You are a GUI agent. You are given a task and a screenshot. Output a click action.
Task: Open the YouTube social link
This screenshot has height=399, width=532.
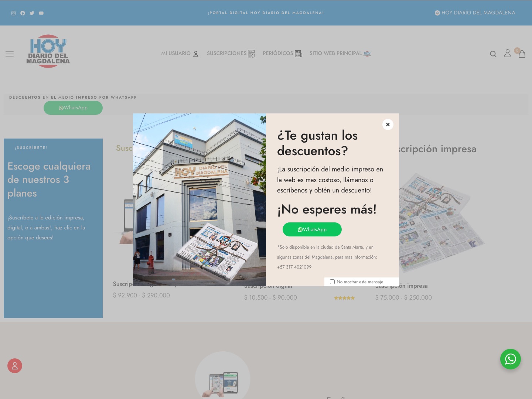(x=41, y=13)
